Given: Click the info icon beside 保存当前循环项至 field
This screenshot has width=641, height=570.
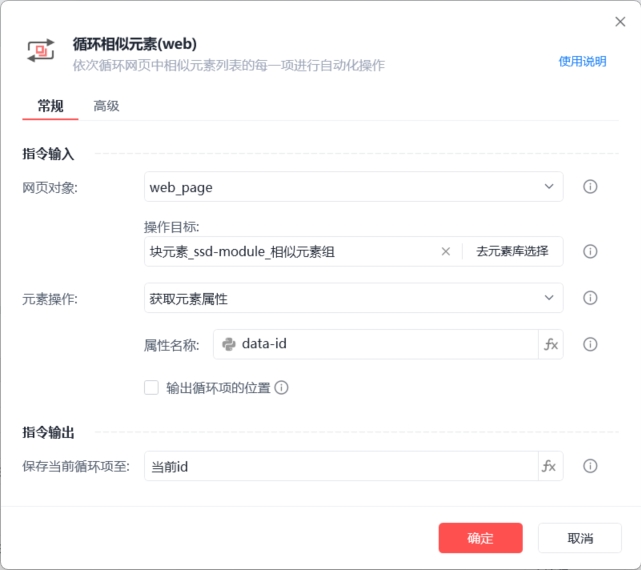Looking at the screenshot, I should [x=590, y=466].
